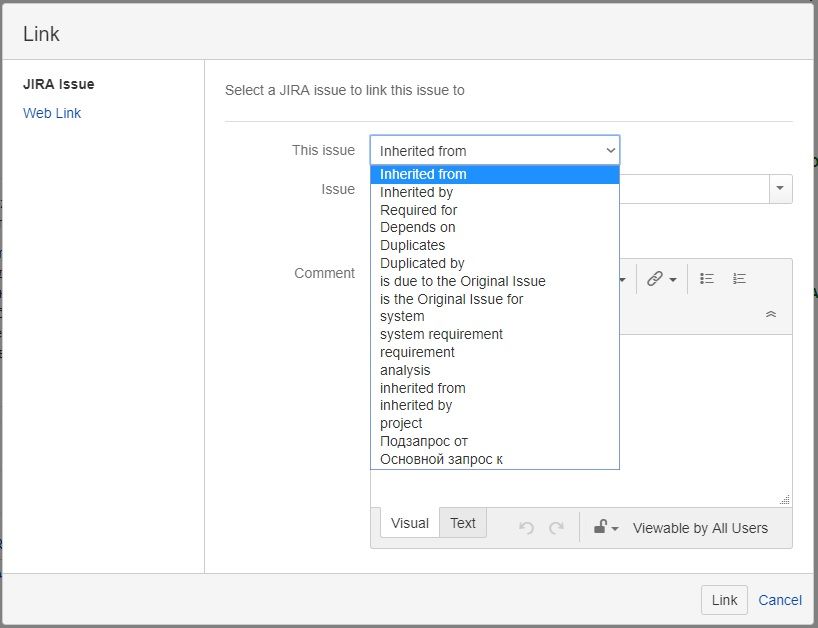
Task: Open the link options dropdown arrow
Action: 673,280
